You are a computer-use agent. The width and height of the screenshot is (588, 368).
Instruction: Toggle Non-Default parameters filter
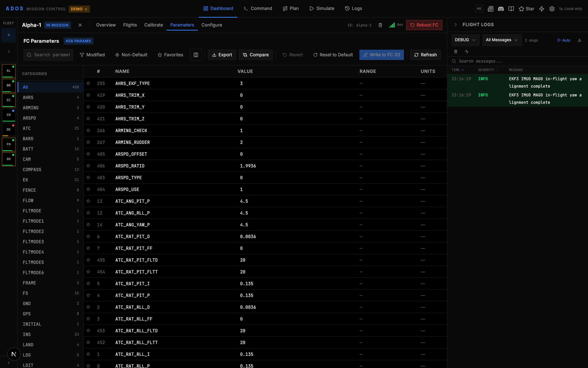pyautogui.click(x=131, y=55)
